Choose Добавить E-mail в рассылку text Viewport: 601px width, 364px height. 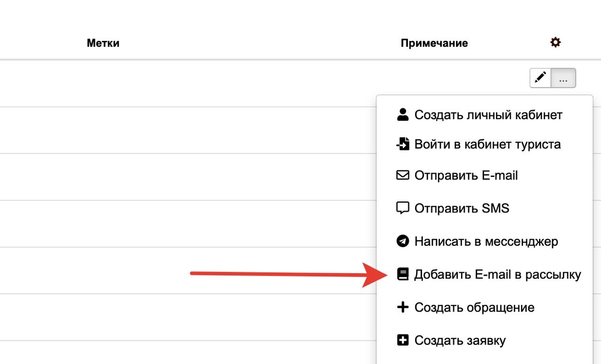tap(498, 274)
